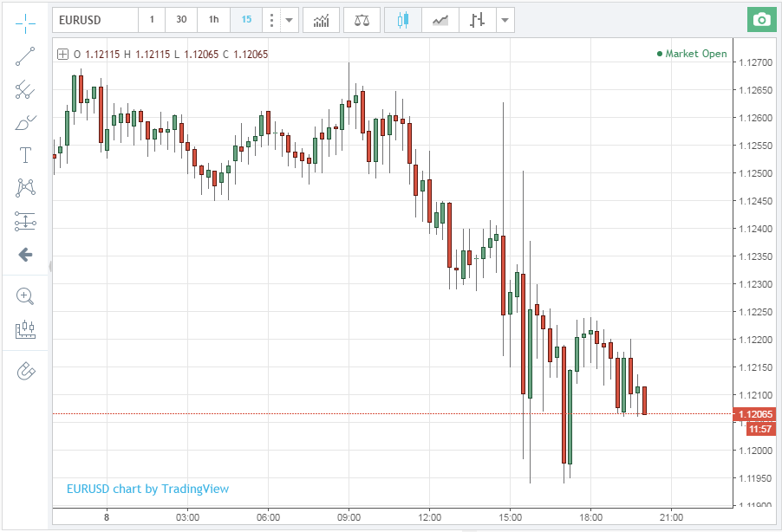Open the measure ruler tool
Image resolution: width=782 pixels, height=532 pixels.
click(25, 329)
